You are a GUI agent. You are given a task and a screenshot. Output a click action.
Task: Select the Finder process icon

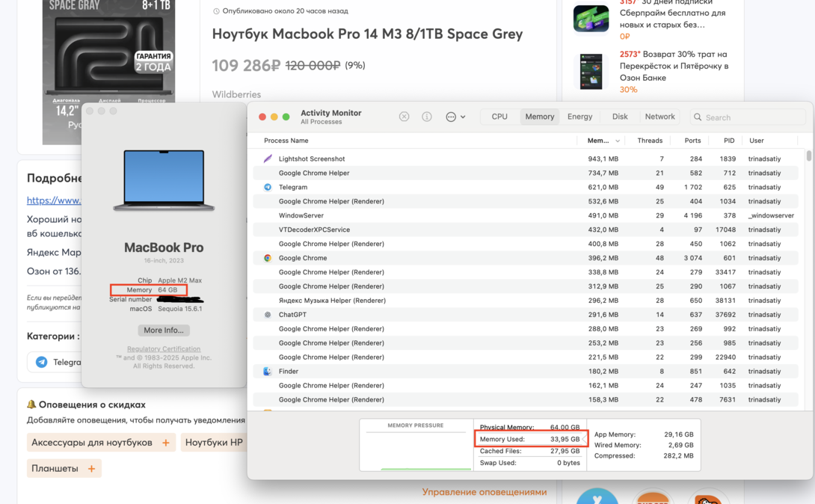click(268, 371)
